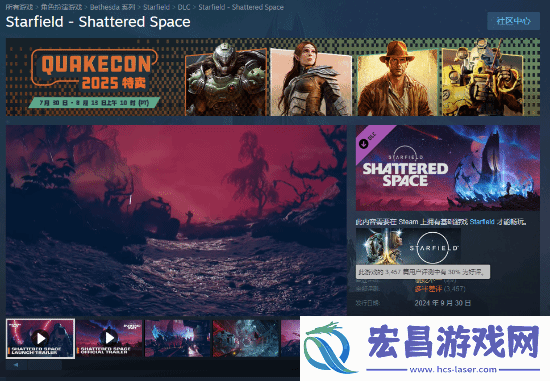Open the Starfield - Shattered Space breadcrumb entry
The width and height of the screenshot is (550, 381).
241,7
